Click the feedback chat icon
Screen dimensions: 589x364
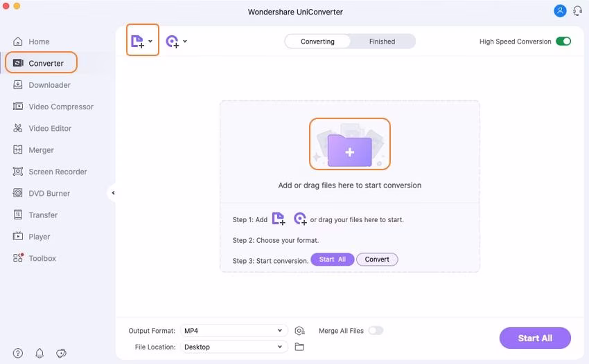click(x=61, y=353)
